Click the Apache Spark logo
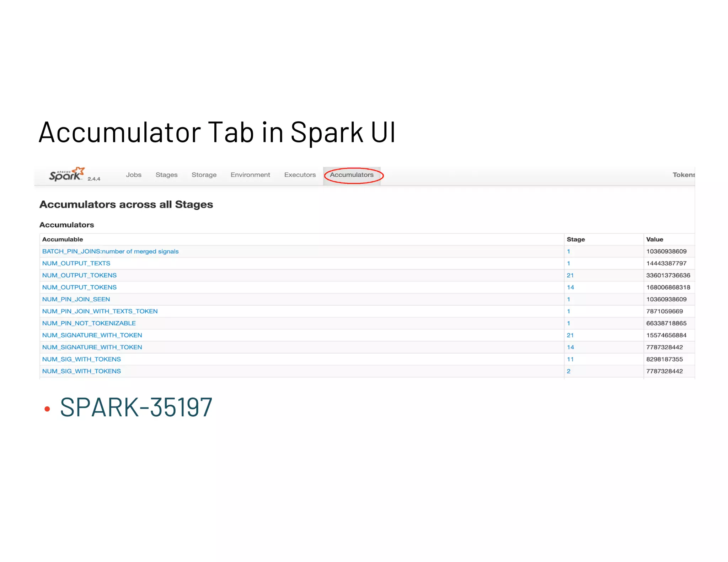Viewport: 728px width, 562px height. [66, 174]
